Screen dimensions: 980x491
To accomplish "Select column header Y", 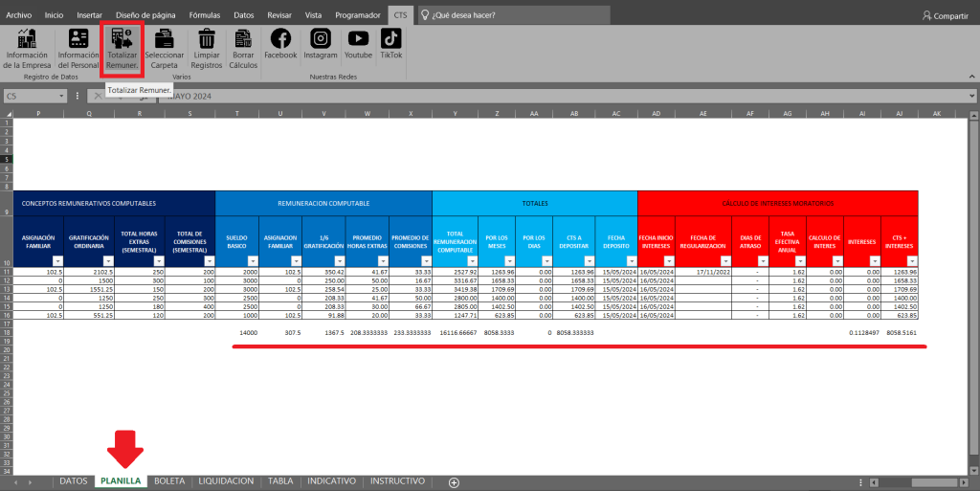I will [455, 114].
